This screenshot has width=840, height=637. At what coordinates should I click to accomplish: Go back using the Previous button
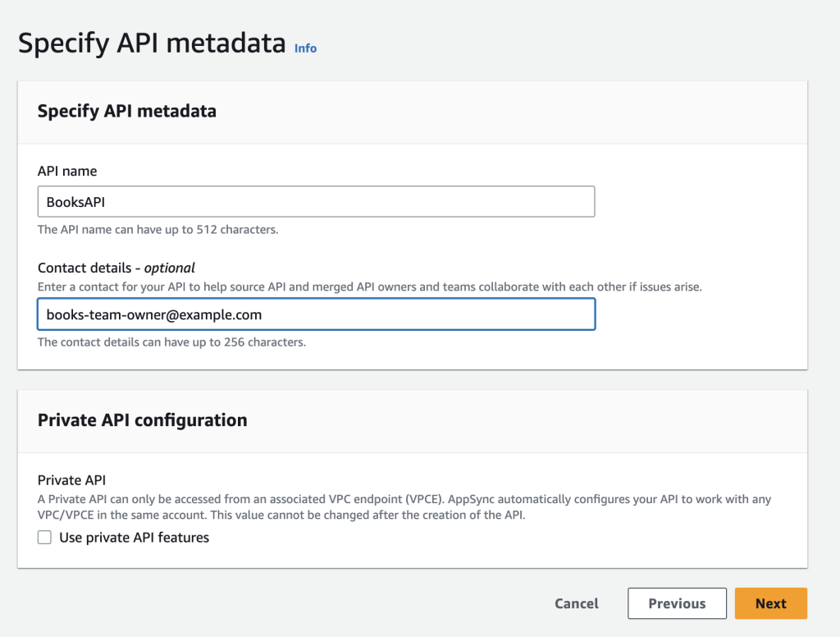(677, 603)
